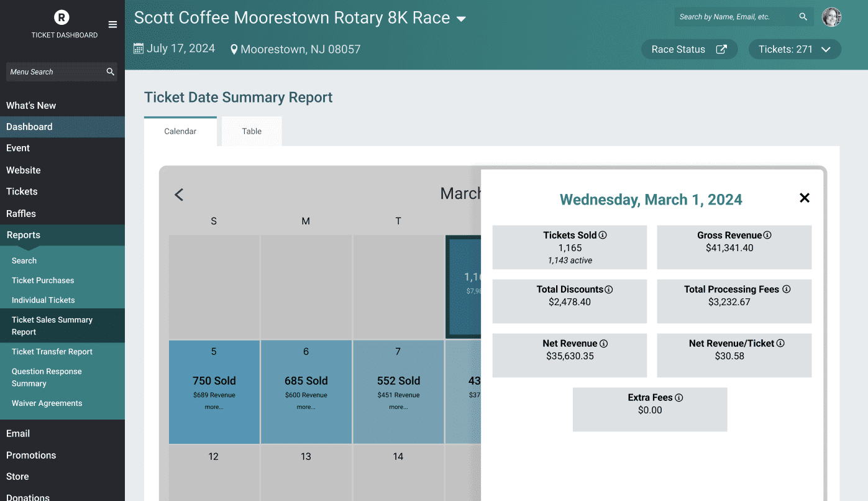Click the info icon beside Net Revenue/Ticket
Image resolution: width=868 pixels, height=501 pixels.
point(780,343)
